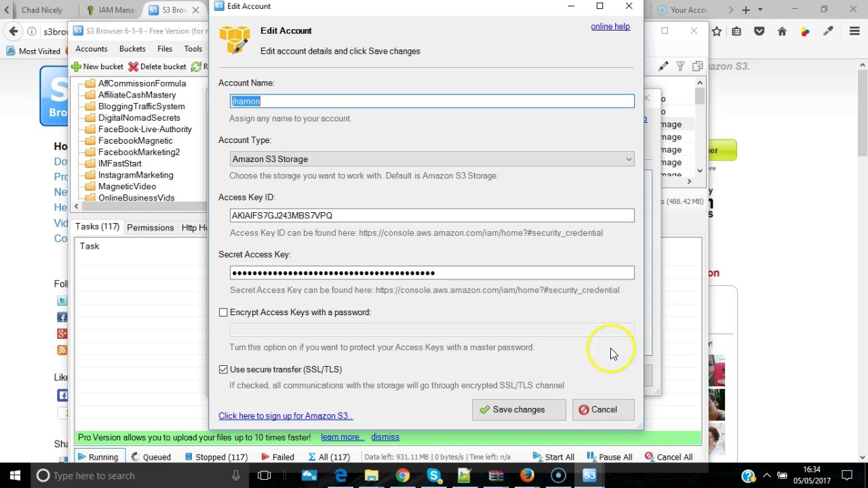868x488 pixels.
Task: Select the InstagramMarketing bucket
Action: 136,175
